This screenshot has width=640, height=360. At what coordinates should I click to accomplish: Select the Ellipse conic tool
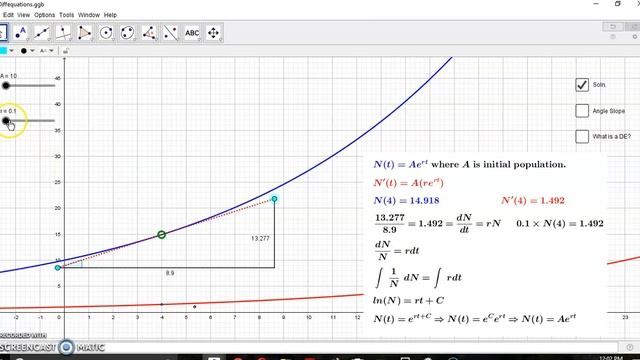click(127, 33)
